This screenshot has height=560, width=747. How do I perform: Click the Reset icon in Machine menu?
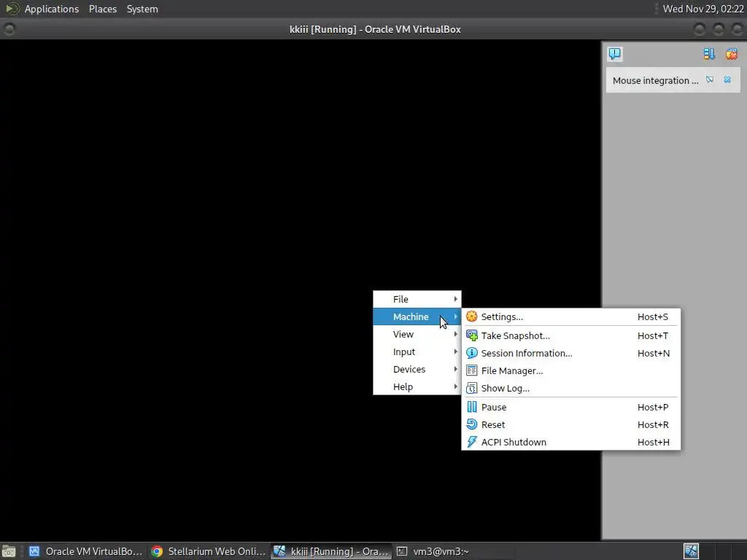click(x=472, y=424)
